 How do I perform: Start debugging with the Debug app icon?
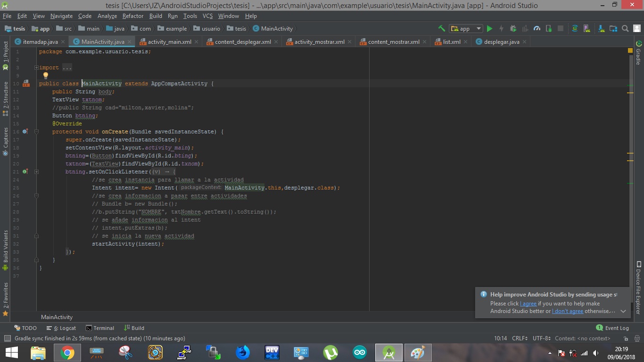click(513, 29)
